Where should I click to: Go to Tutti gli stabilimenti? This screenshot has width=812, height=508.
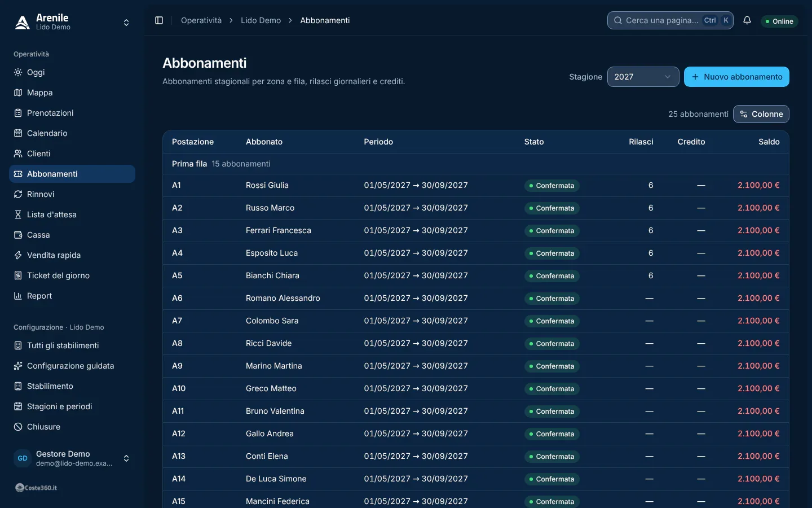[72, 345]
